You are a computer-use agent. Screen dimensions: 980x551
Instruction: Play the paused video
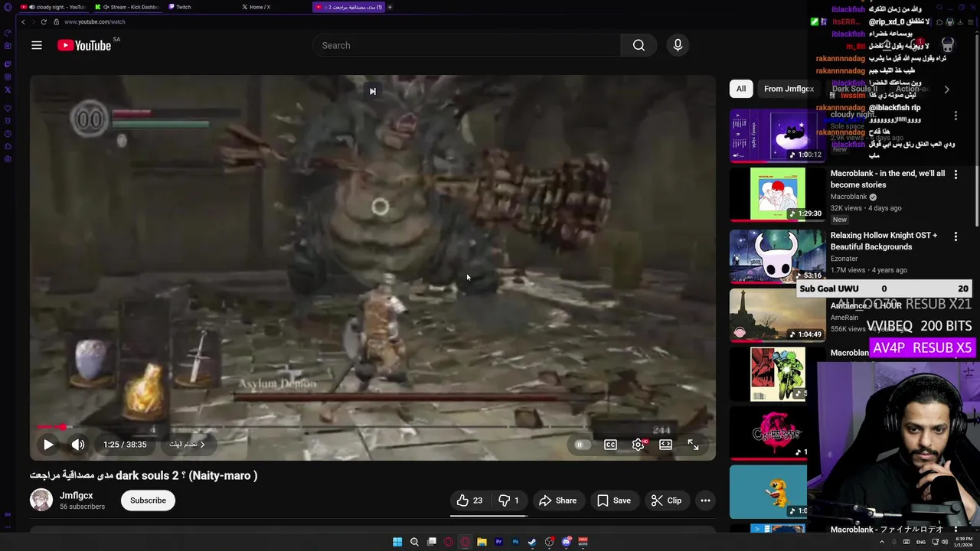click(x=48, y=445)
